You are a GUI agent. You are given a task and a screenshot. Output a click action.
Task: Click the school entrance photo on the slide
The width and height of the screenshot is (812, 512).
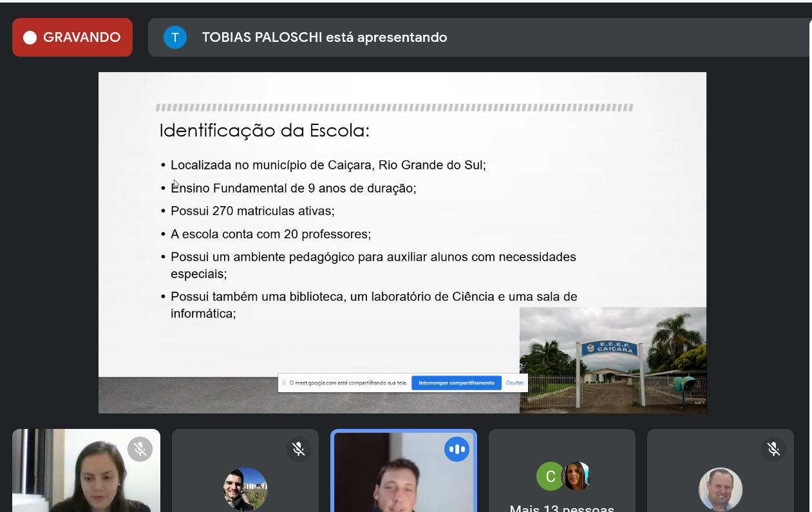tap(612, 359)
